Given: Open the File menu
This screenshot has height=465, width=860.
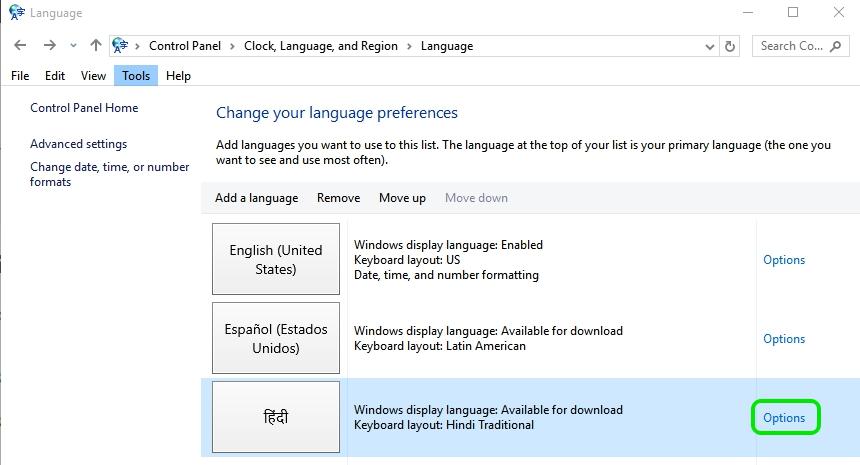Looking at the screenshot, I should point(20,76).
